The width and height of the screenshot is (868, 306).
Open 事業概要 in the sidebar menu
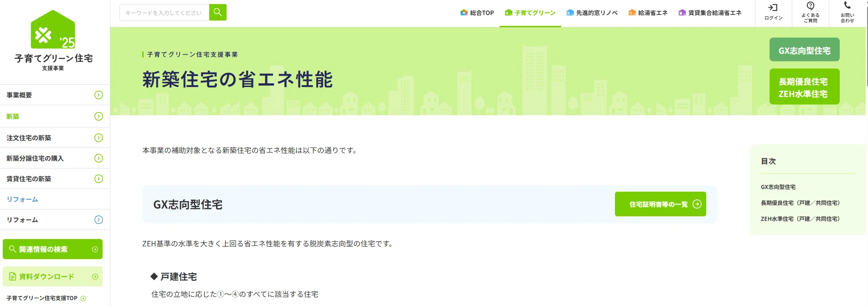pyautogui.click(x=55, y=95)
